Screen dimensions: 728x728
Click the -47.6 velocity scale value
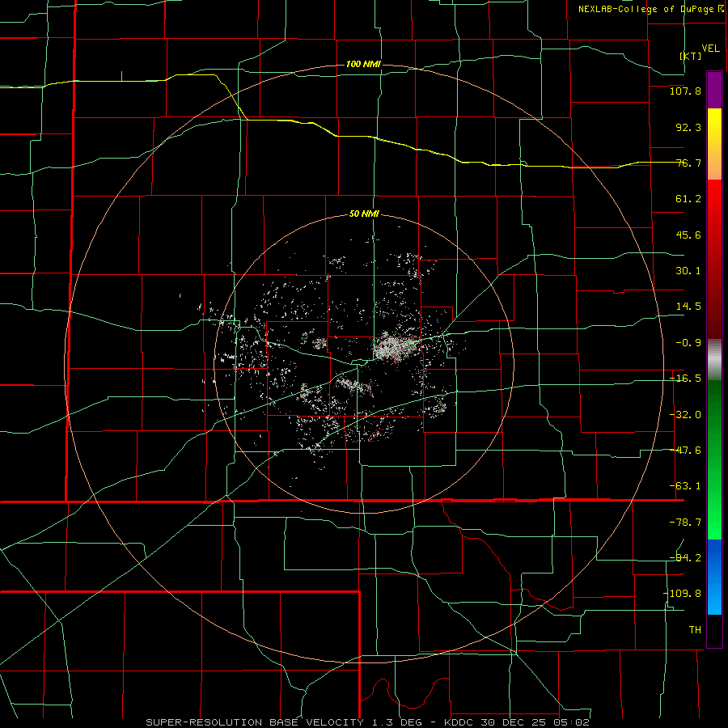(685, 451)
